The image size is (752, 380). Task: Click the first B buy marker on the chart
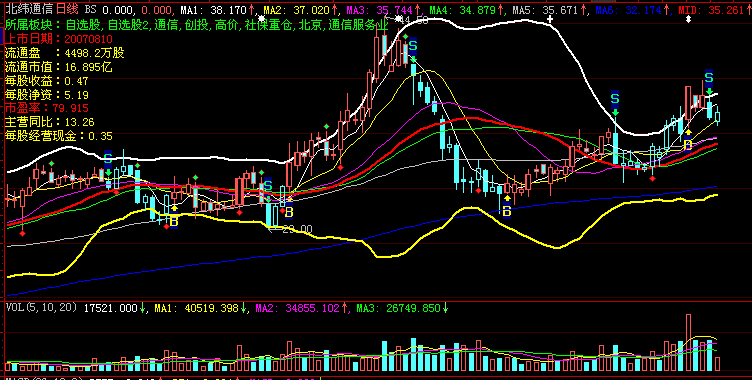(174, 221)
